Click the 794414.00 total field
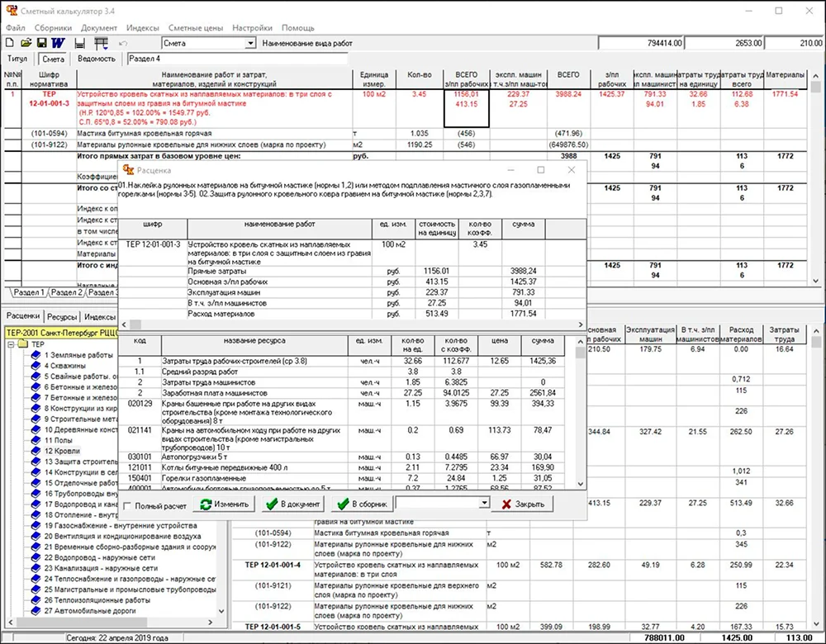Viewport: 826px width, 644px height. pos(641,43)
